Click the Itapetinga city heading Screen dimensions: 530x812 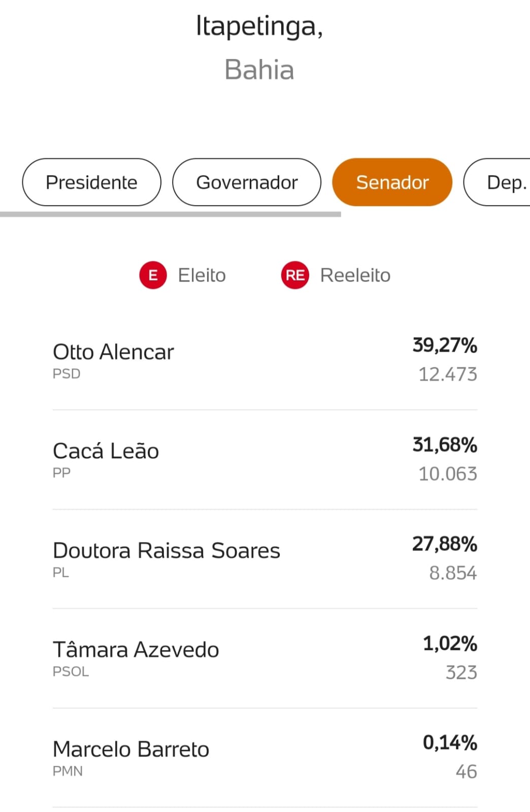[259, 26]
